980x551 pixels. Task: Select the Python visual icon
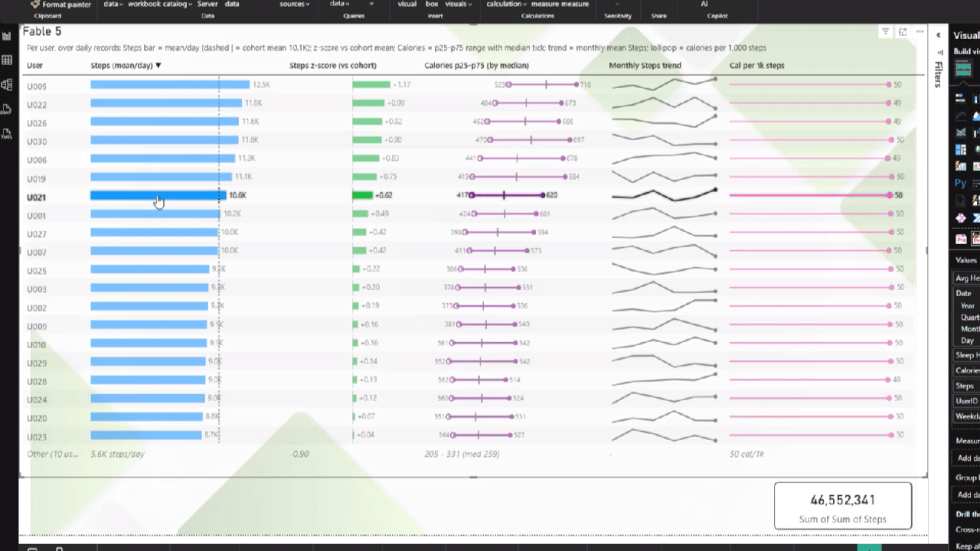960,183
